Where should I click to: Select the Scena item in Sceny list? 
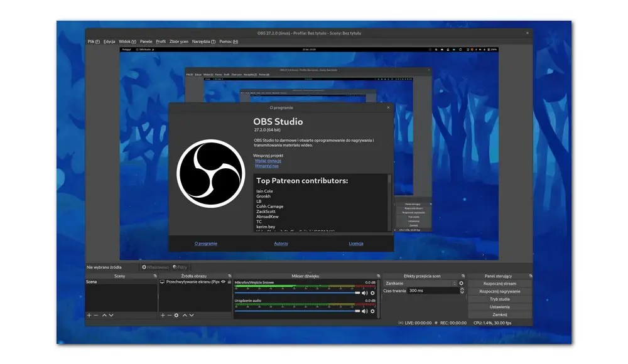pos(121,282)
